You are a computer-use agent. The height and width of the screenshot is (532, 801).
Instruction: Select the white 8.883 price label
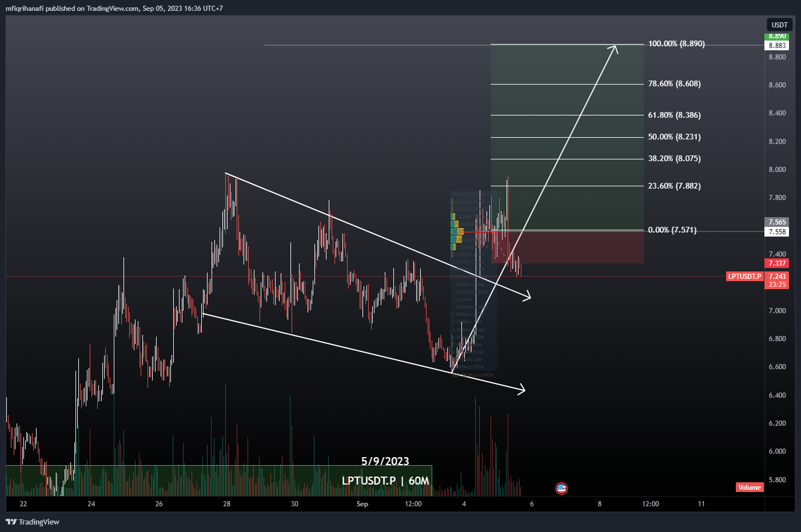point(777,46)
